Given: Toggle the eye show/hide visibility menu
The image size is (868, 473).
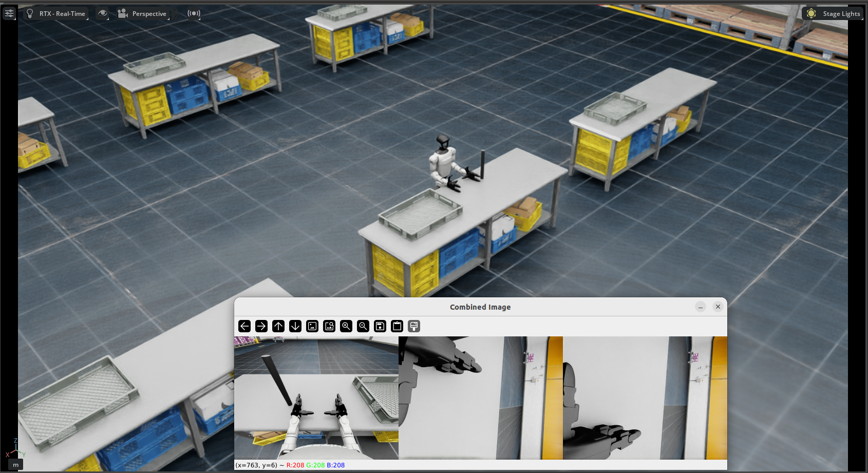Looking at the screenshot, I should point(103,13).
